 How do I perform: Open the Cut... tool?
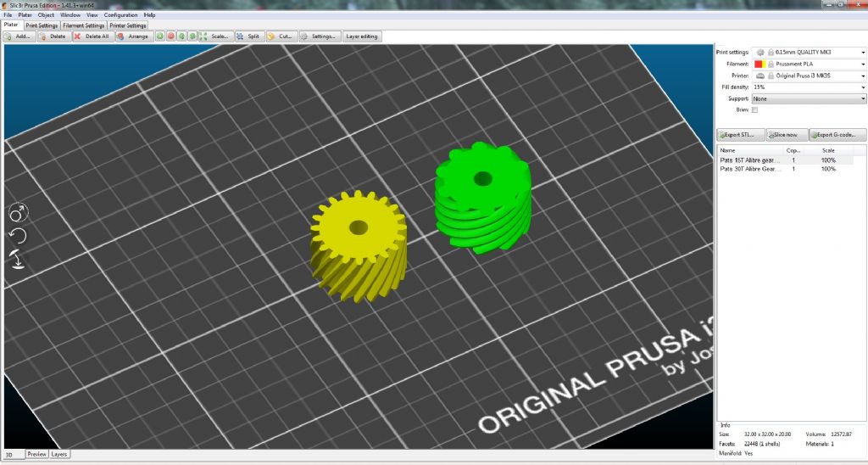(x=281, y=36)
